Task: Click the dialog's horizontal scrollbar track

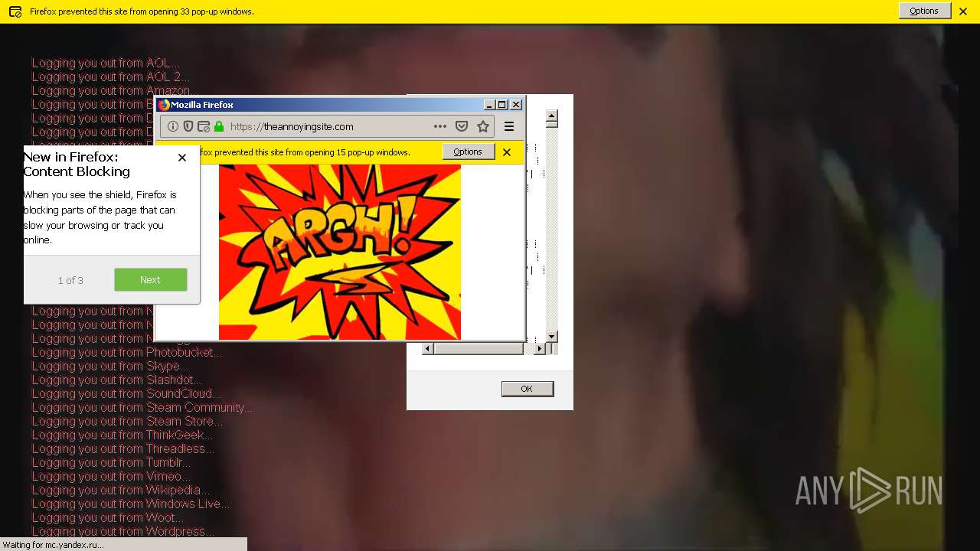Action: click(484, 349)
